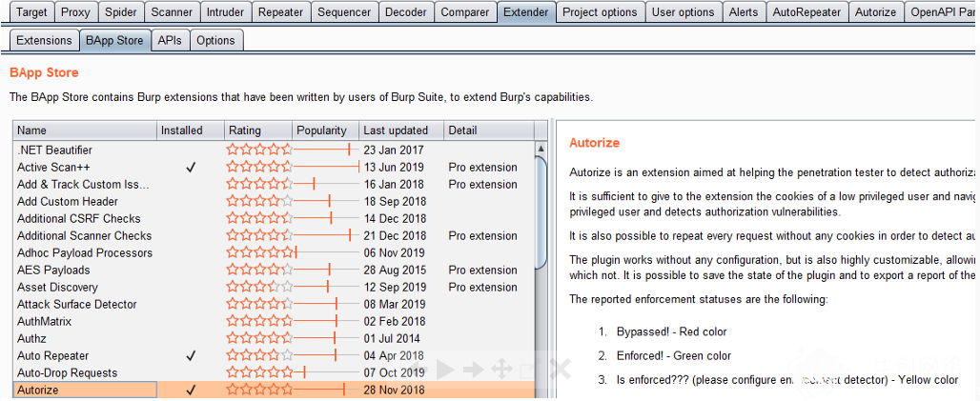Click the star rating for Authz
This screenshot has width=980, height=401.
(259, 339)
